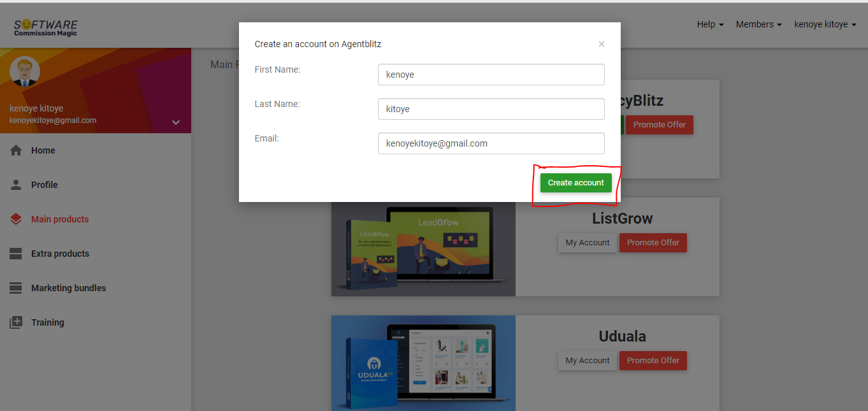Click Promote Offer for Uduala

653,361
